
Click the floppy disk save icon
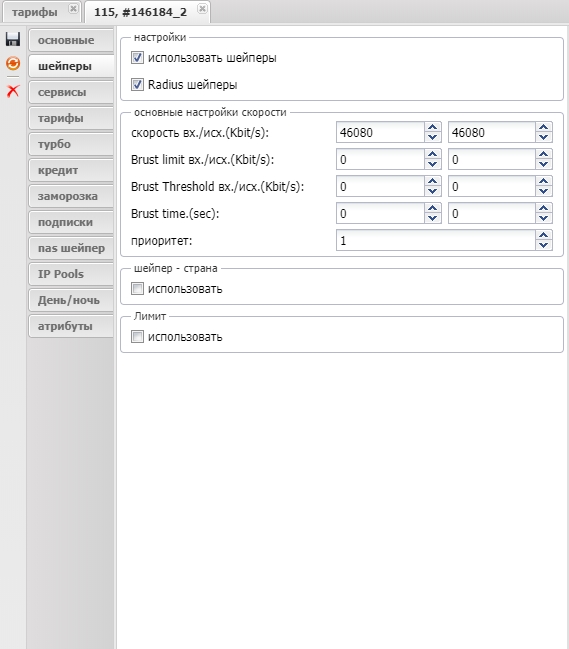[13, 39]
